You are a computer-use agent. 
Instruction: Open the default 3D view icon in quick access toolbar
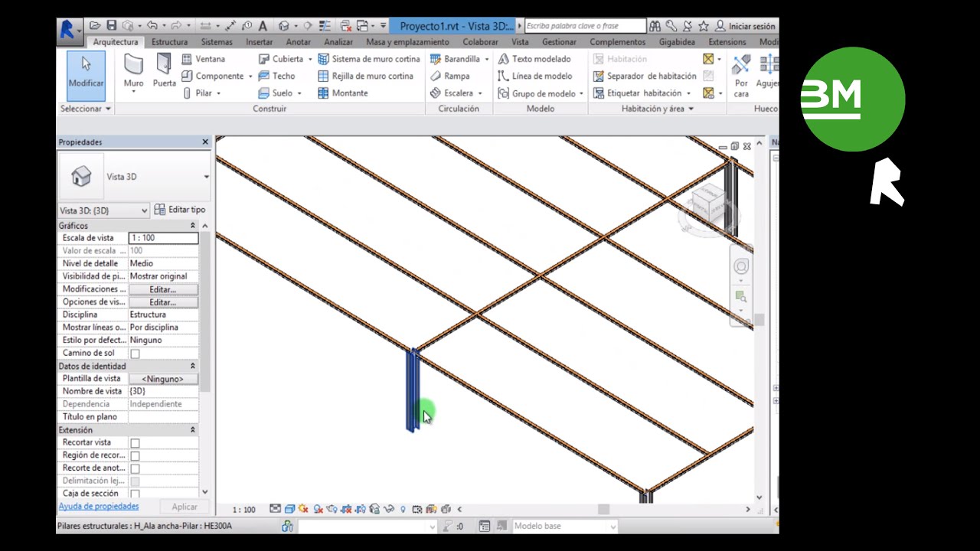pyautogui.click(x=284, y=26)
